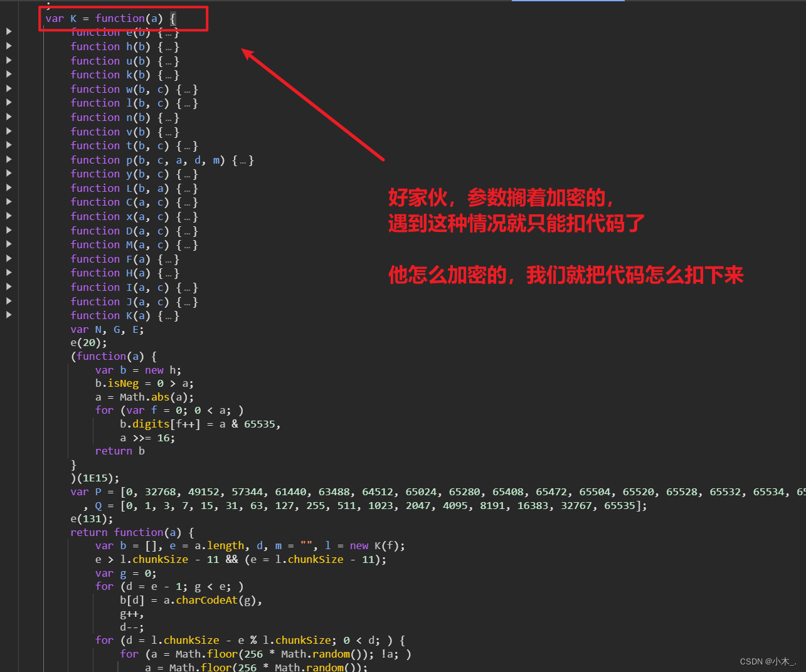
Task: Click 'b[d] = a.charCodeAt(g),' line
Action: (191, 601)
